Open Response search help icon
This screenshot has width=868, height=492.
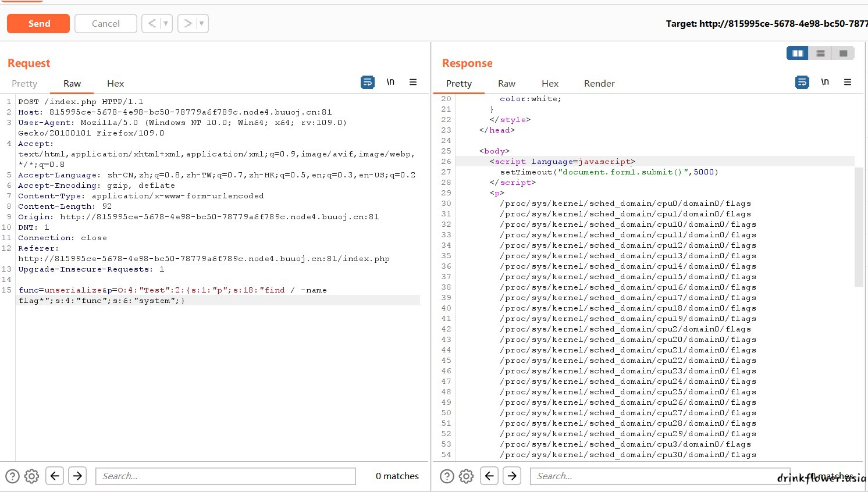click(447, 476)
